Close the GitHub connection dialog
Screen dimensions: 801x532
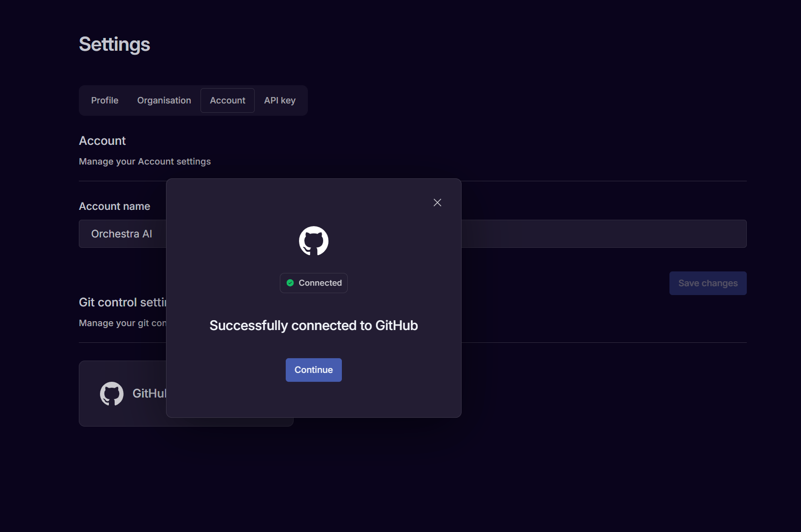pos(437,202)
